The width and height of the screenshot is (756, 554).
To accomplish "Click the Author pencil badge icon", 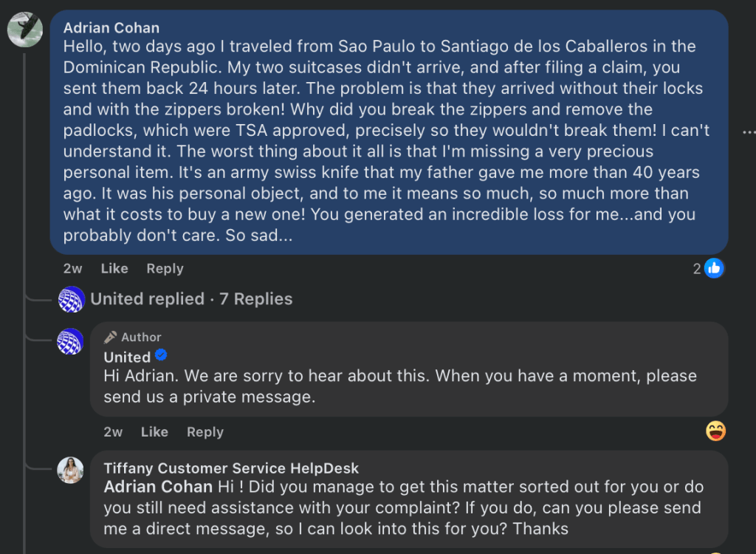I will 111,337.
